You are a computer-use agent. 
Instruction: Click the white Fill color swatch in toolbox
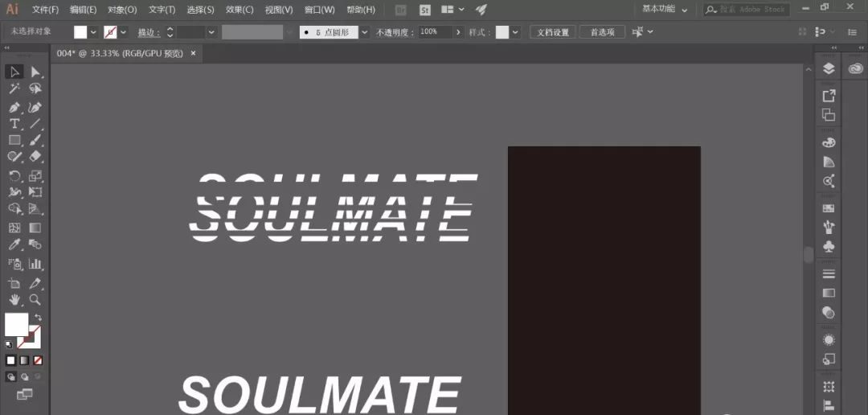click(16, 324)
